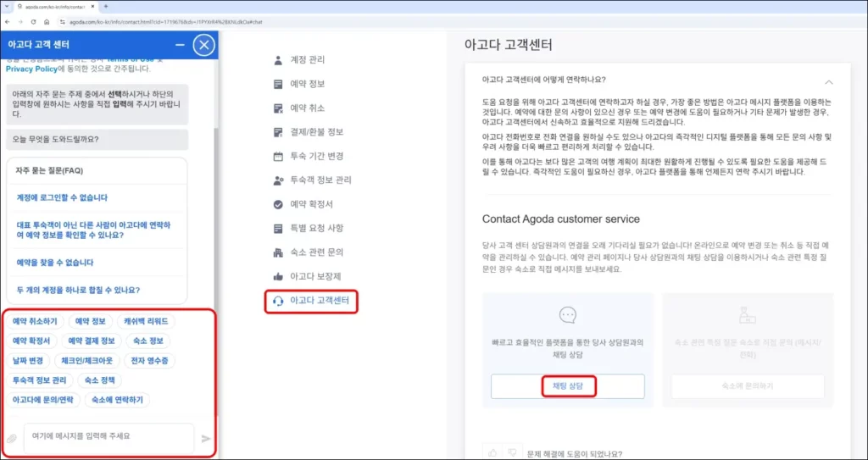Viewport: 868px width, 460px height.
Task: Click the 아고다에 문의/연락 chip
Action: click(43, 400)
